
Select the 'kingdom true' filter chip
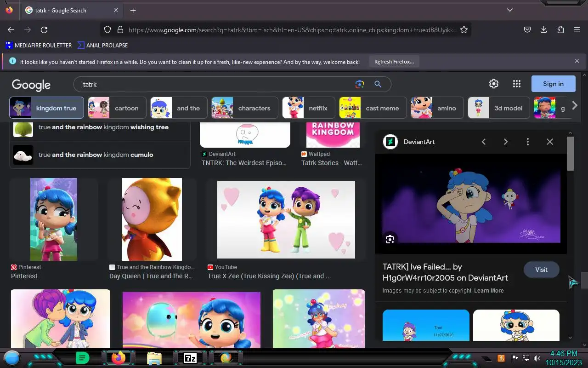coord(46,108)
